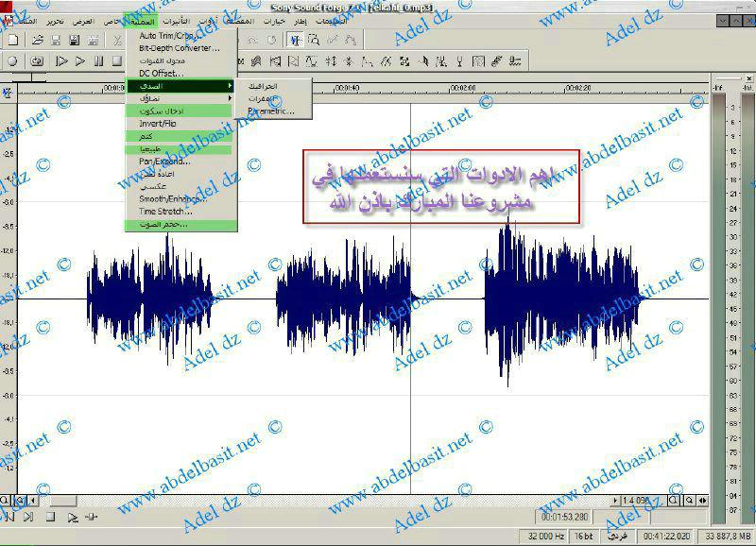Expand the تضاؤل submenu arrow
Image resolution: width=756 pixels, height=546 pixels.
click(x=230, y=98)
